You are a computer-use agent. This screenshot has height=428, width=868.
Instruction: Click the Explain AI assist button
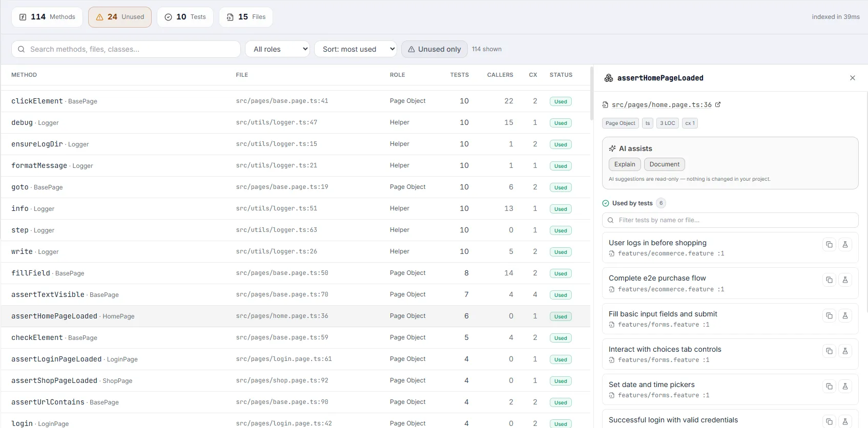coord(625,164)
